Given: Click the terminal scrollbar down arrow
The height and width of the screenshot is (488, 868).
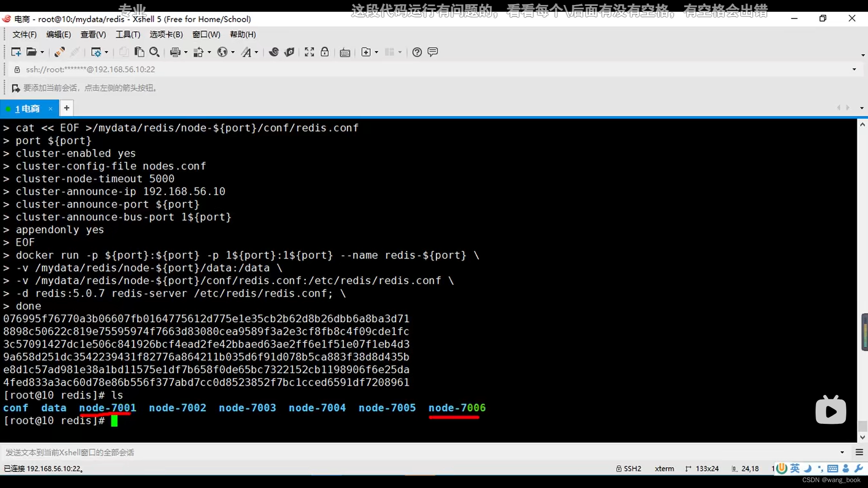Looking at the screenshot, I should coord(863,437).
